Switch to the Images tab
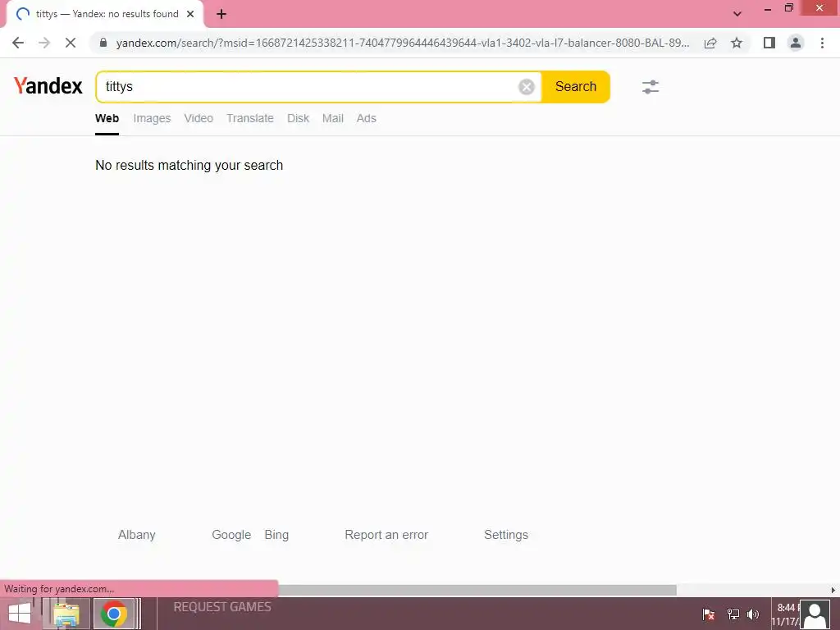The image size is (840, 630). pyautogui.click(x=152, y=118)
